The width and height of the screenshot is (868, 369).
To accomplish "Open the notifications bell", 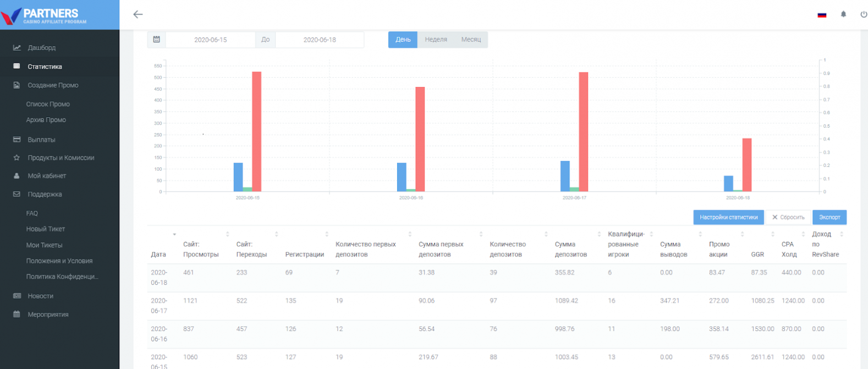I will (x=843, y=14).
